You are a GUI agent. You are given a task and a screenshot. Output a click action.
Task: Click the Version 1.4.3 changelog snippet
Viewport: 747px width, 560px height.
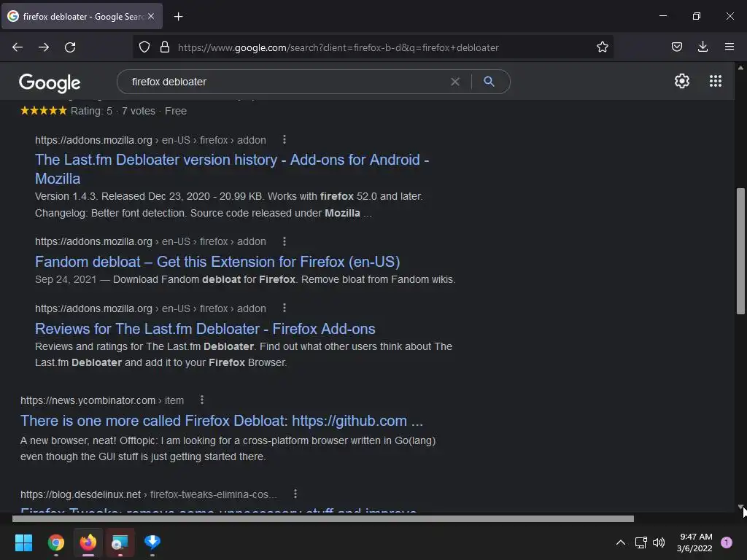pyautogui.click(x=228, y=205)
